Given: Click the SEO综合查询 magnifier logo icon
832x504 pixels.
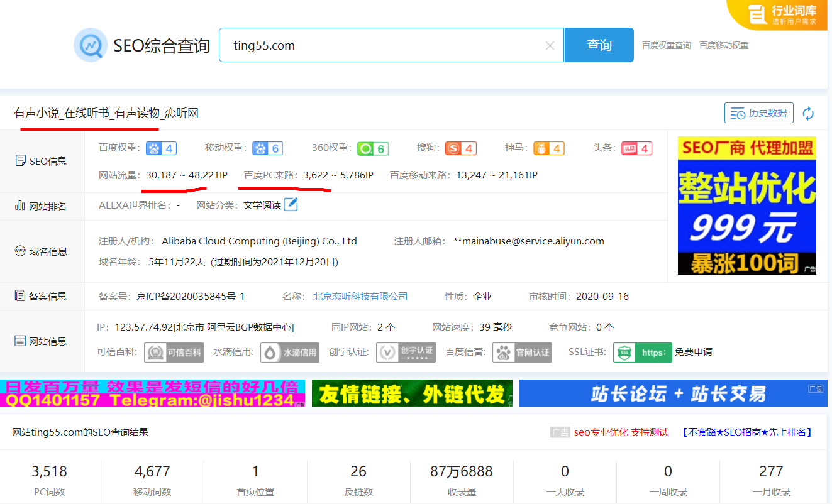Looking at the screenshot, I should click(91, 45).
